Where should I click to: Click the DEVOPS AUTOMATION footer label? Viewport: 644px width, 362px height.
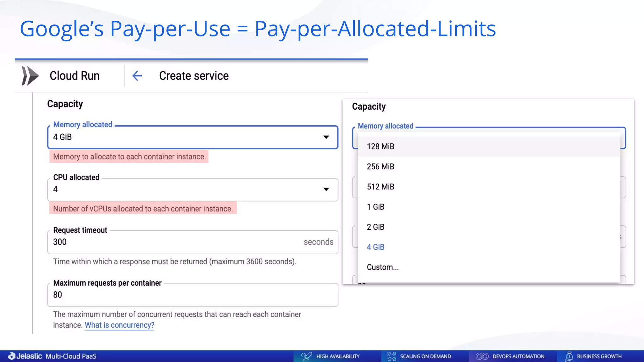pyautogui.click(x=518, y=356)
